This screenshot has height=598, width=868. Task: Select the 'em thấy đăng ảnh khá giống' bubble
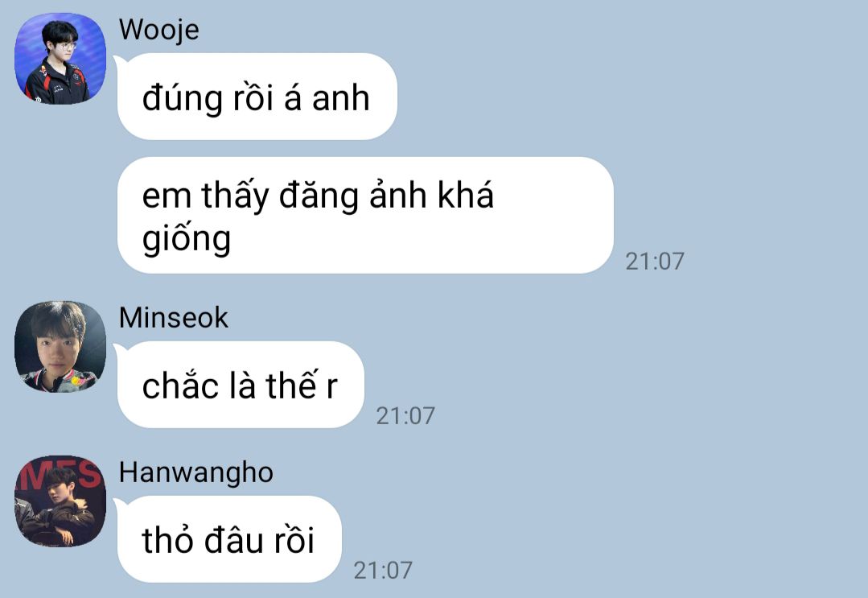365,216
